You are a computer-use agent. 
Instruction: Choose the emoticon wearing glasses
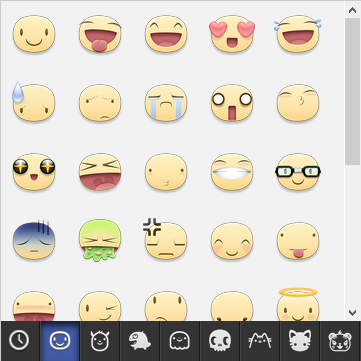coord(298,172)
